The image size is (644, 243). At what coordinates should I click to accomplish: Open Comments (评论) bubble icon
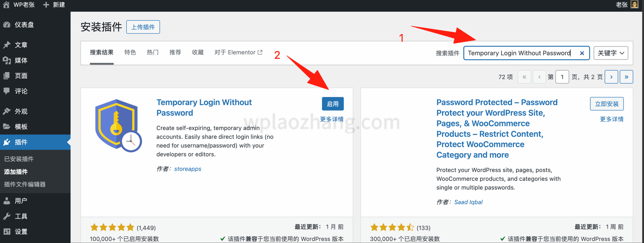pos(7,91)
